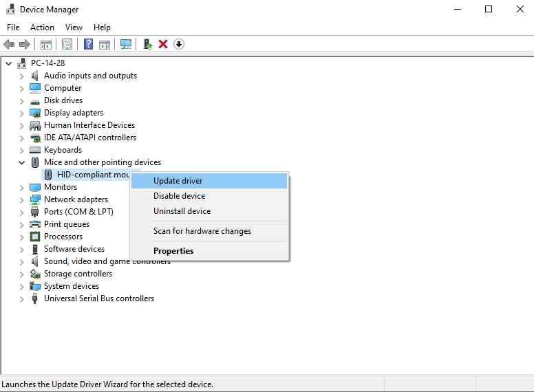Select the Storage controllers label
Image resolution: width=534 pixels, height=392 pixels.
tap(78, 274)
